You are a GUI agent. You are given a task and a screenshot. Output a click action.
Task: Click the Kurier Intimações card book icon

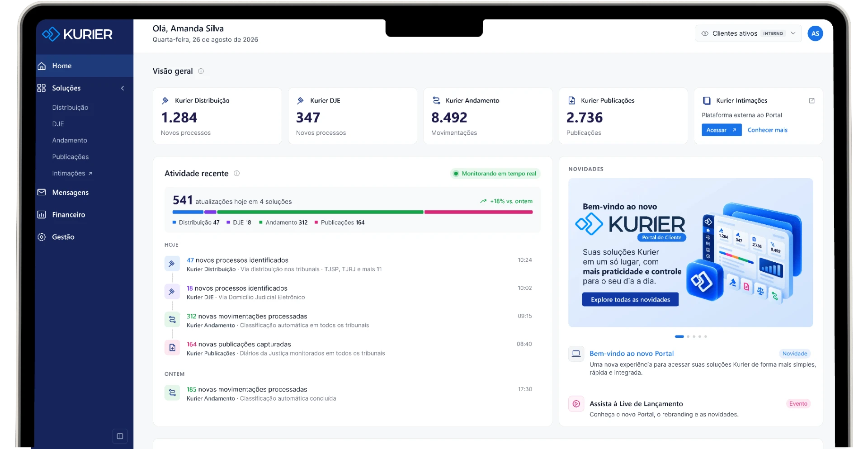(x=707, y=100)
